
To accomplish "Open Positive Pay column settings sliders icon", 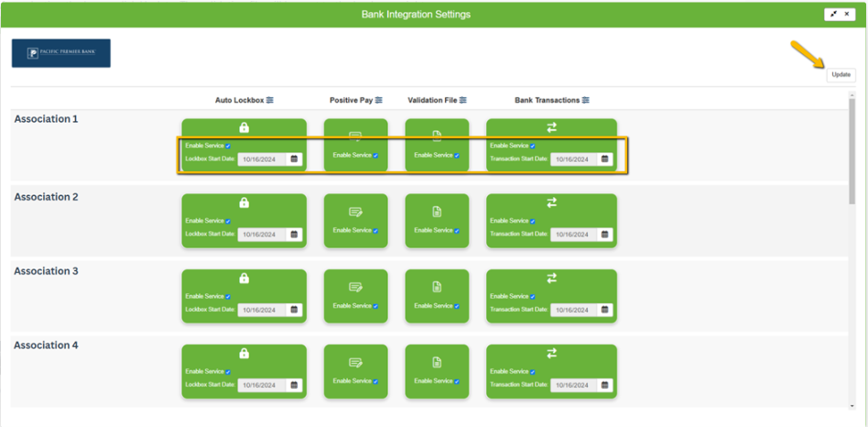I will (379, 100).
